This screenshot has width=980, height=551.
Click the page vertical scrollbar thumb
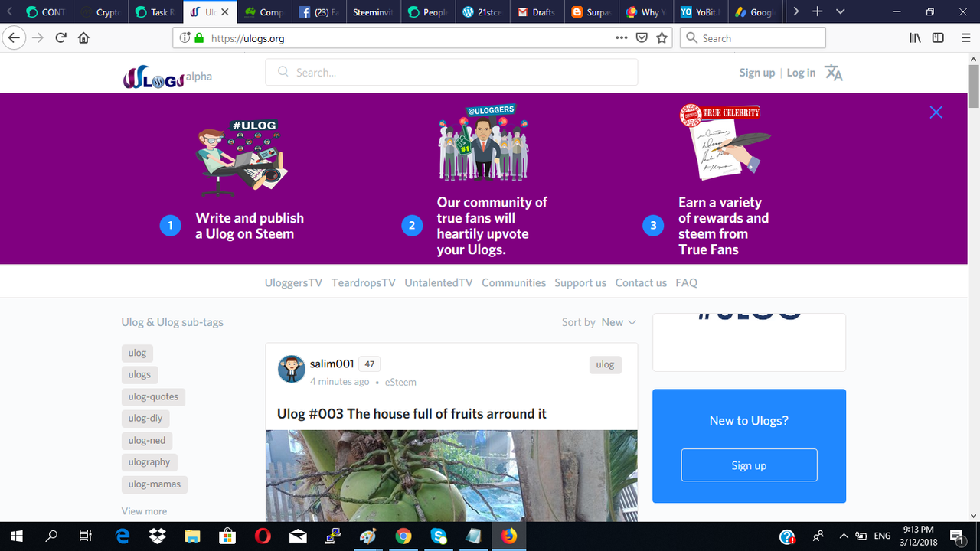(x=974, y=86)
